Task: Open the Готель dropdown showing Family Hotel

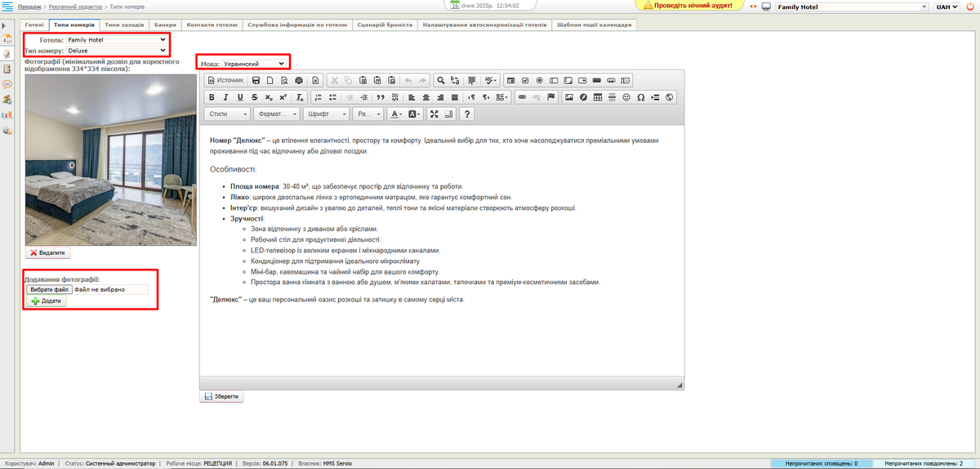Action: pyautogui.click(x=116, y=39)
